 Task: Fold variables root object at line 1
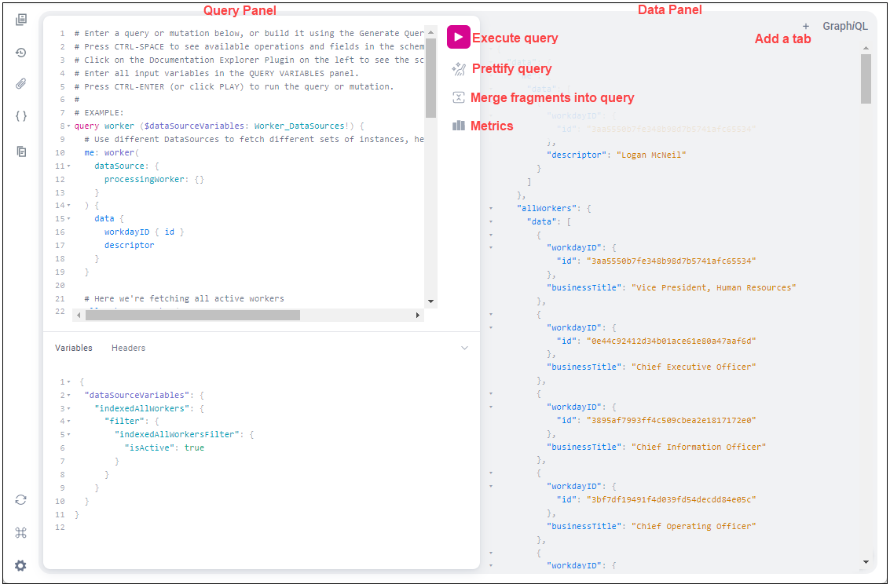pos(68,382)
